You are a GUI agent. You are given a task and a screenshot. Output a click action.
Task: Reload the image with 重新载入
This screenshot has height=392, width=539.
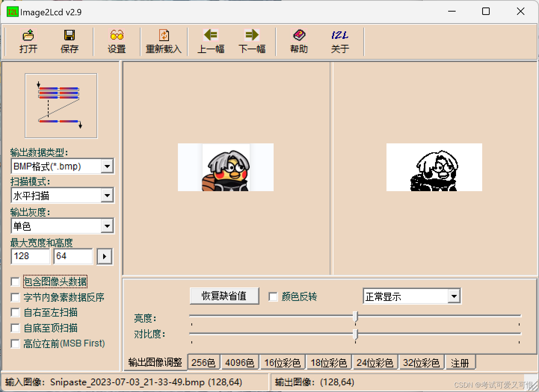pyautogui.click(x=164, y=40)
